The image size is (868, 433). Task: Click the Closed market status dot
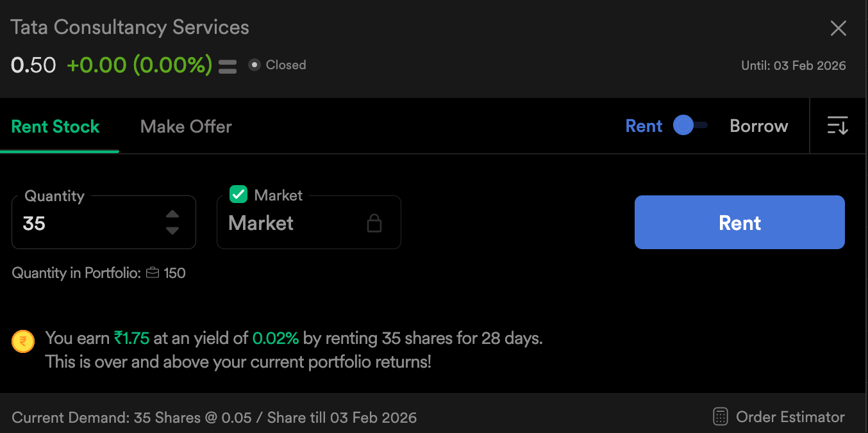pyautogui.click(x=255, y=65)
